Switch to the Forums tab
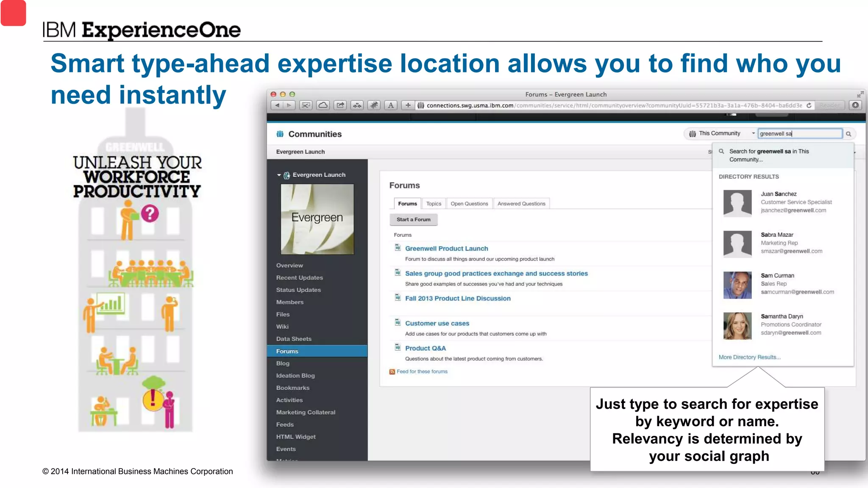 (x=407, y=204)
